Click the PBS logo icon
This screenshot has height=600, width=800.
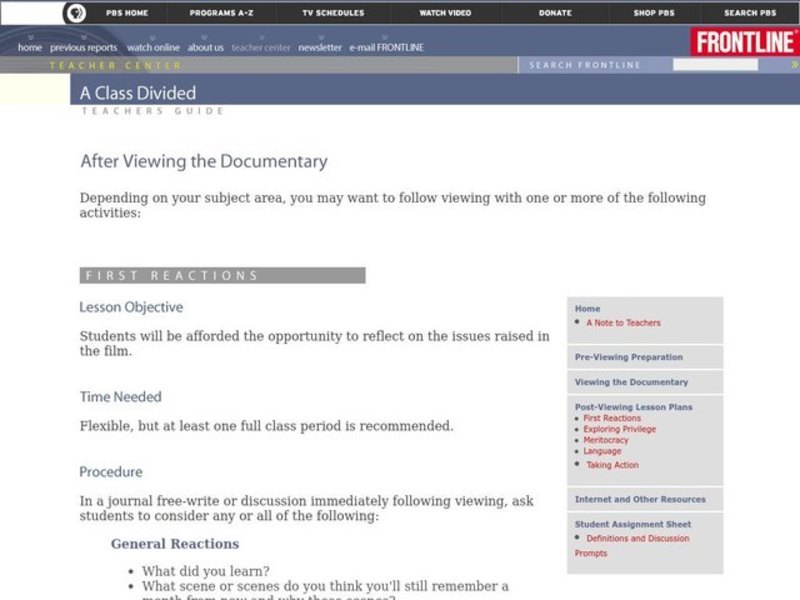(x=74, y=13)
